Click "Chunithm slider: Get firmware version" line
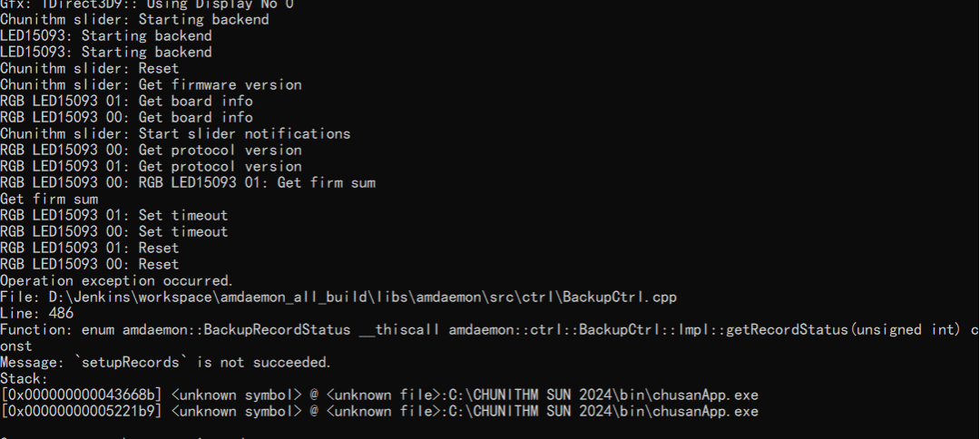980x439 pixels. [x=151, y=84]
